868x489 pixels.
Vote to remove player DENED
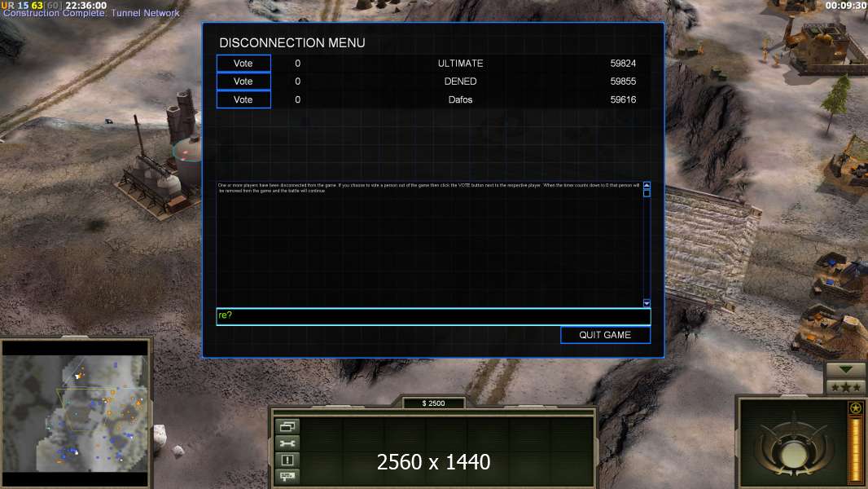[x=243, y=81]
